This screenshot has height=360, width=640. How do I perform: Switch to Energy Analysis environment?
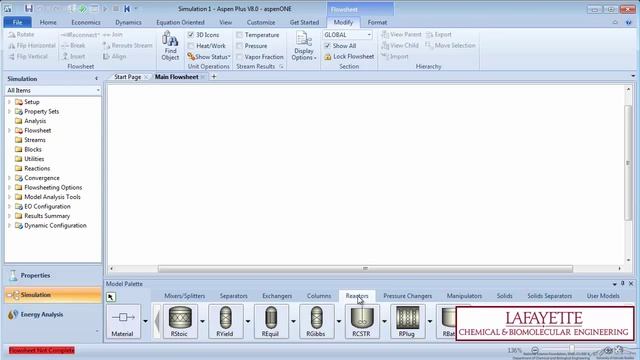(x=53, y=314)
